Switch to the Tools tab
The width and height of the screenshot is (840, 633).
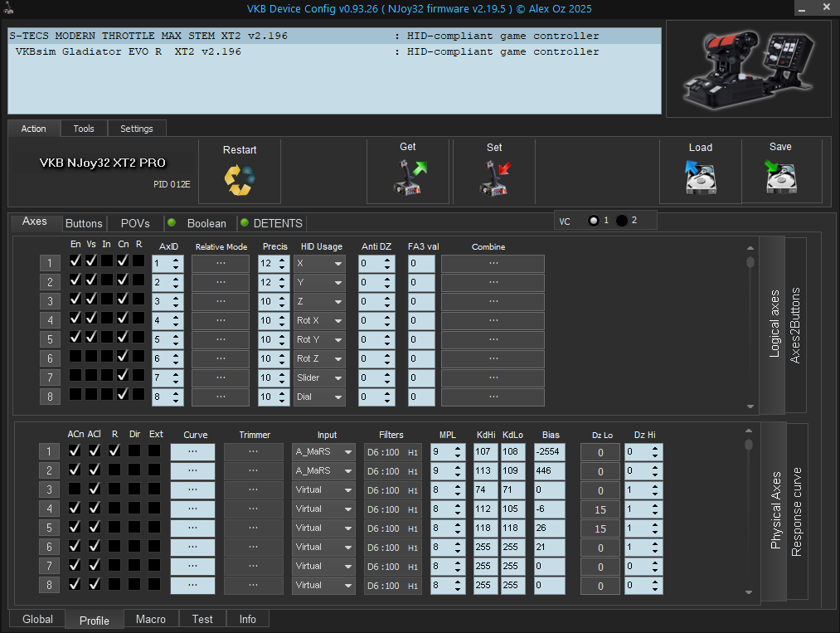84,129
